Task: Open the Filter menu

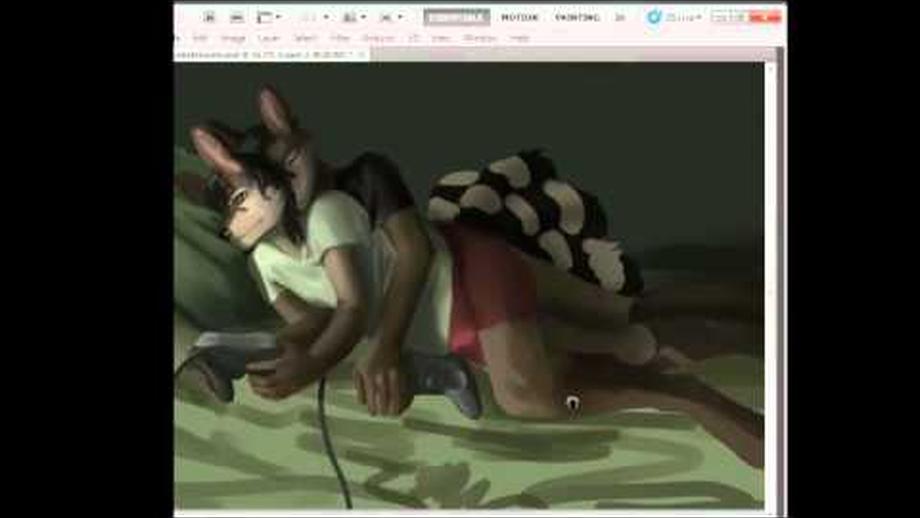Action: pos(340,38)
